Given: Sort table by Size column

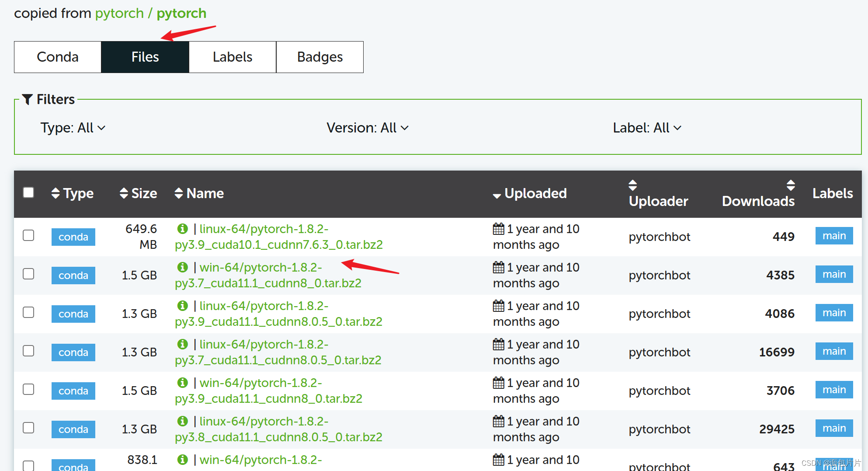Looking at the screenshot, I should pos(139,193).
